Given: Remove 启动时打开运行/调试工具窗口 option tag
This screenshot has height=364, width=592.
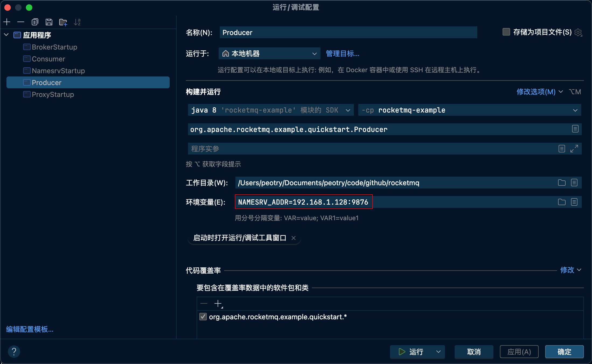Looking at the screenshot, I should pyautogui.click(x=294, y=238).
